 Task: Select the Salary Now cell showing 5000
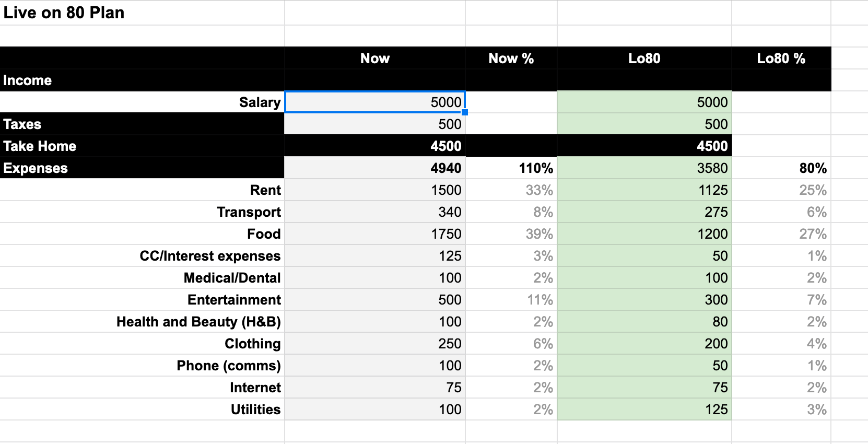click(375, 102)
